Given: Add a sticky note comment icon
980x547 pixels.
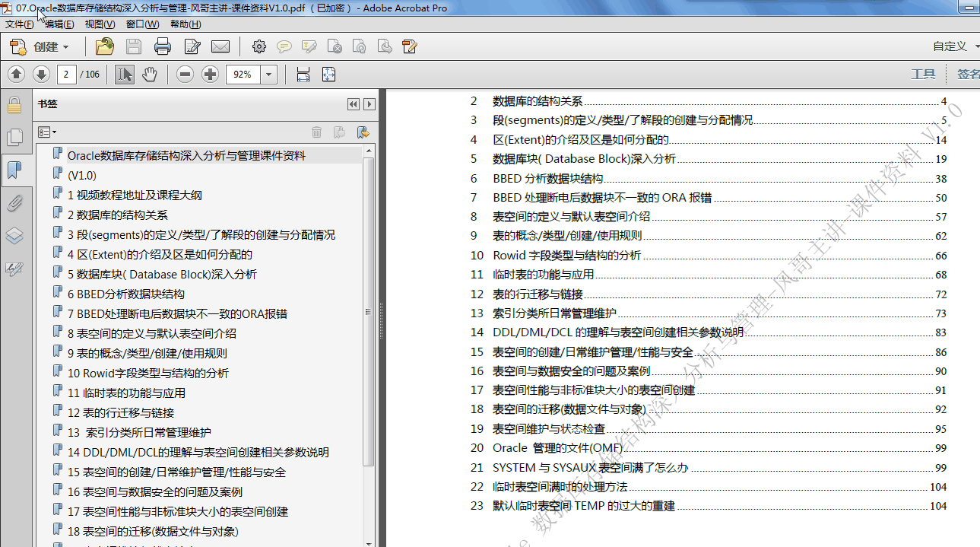Looking at the screenshot, I should click(x=284, y=47).
